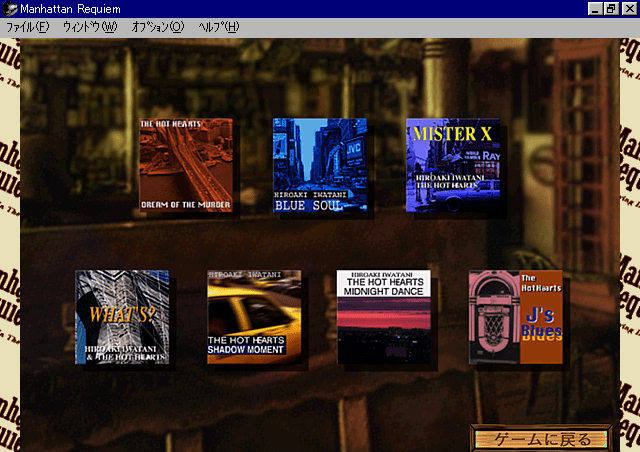Select the Shadow Moment taxi album cover
The height and width of the screenshot is (452, 640).
[254, 317]
